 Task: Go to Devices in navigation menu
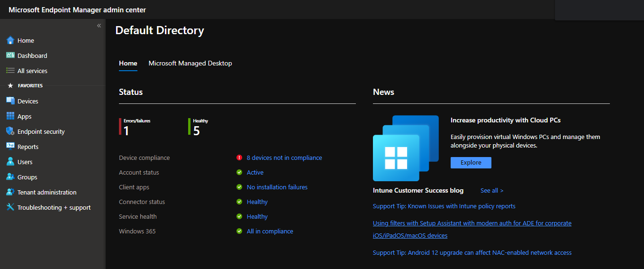pos(53,101)
